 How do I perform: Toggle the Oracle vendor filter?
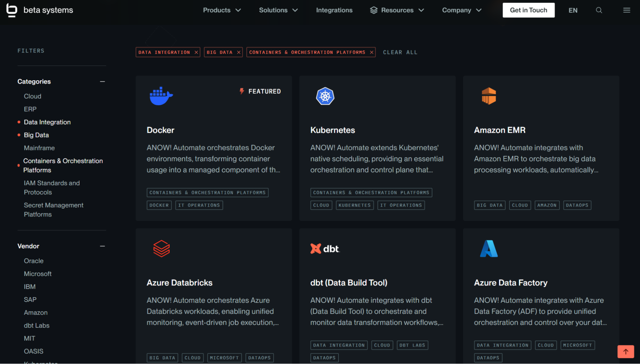tap(34, 261)
